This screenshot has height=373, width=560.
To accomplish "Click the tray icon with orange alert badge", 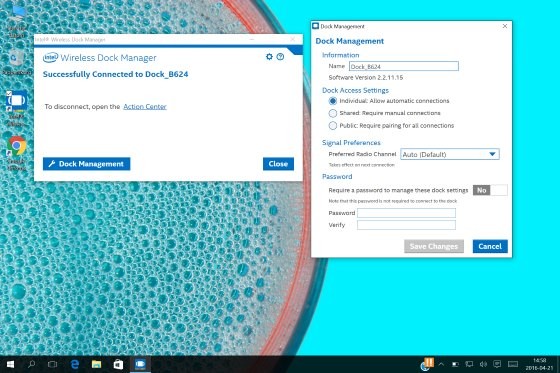I will pos(427,364).
